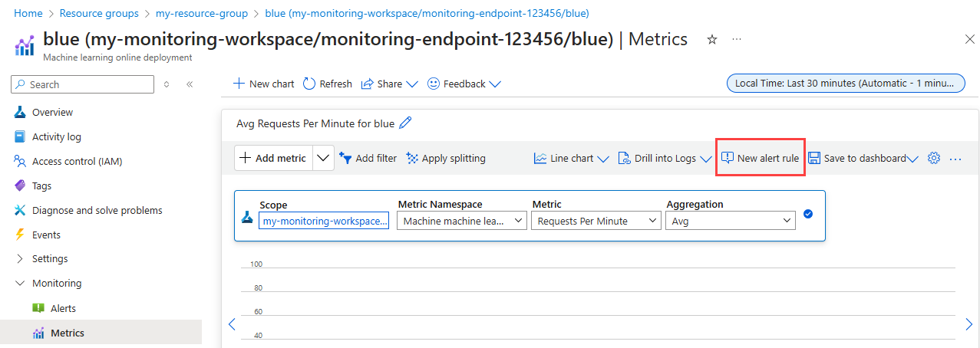Open the Add metric split-button arrow
Viewport: 980px width, 348px height.
coord(325,158)
